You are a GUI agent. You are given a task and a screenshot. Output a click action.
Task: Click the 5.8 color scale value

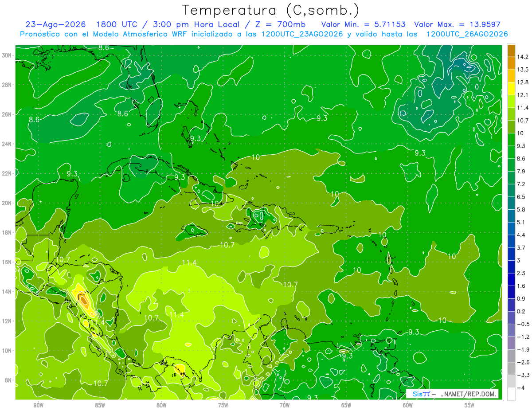521,209
